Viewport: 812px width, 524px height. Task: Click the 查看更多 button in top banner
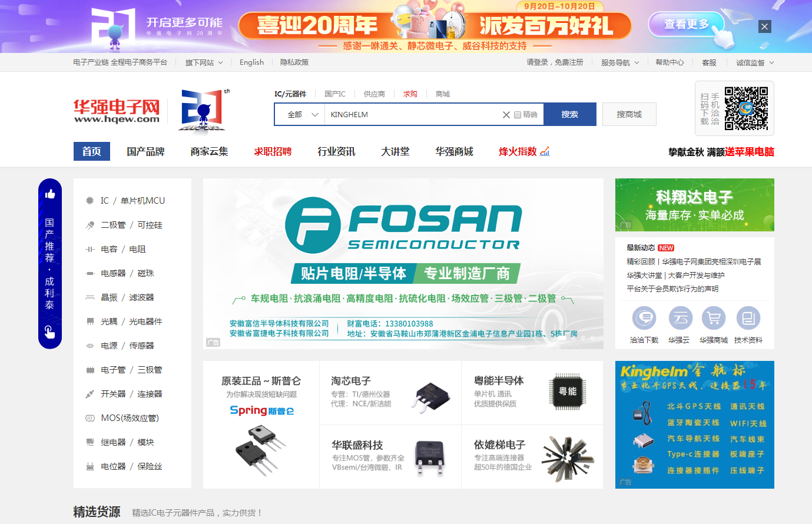click(x=687, y=24)
